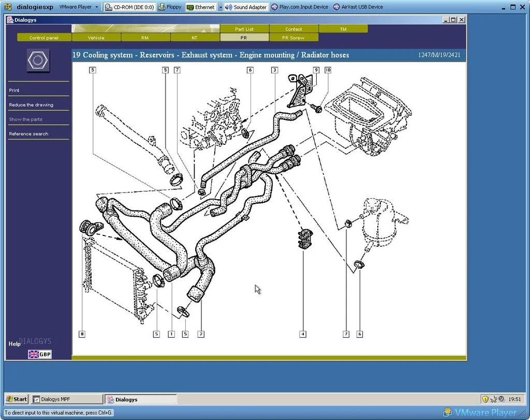
Task: Expand the dropdown arrow next to Ethernet
Action: tap(220, 7)
